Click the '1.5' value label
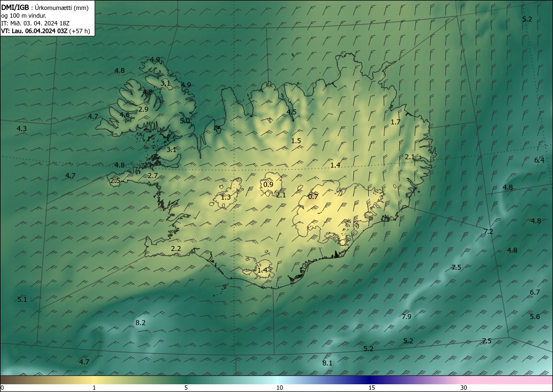Viewport: 553px width, 392px height. point(296,141)
